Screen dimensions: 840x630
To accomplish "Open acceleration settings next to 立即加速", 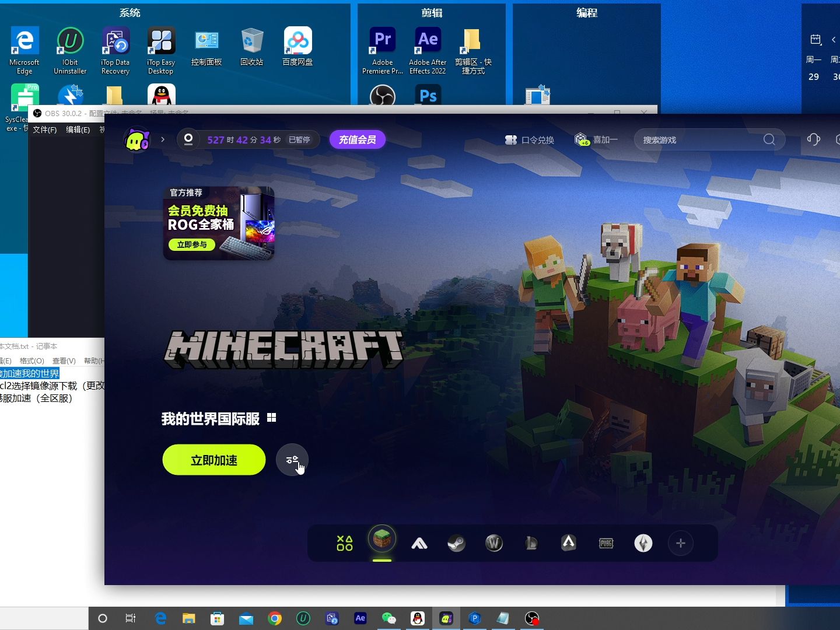I will click(x=292, y=460).
